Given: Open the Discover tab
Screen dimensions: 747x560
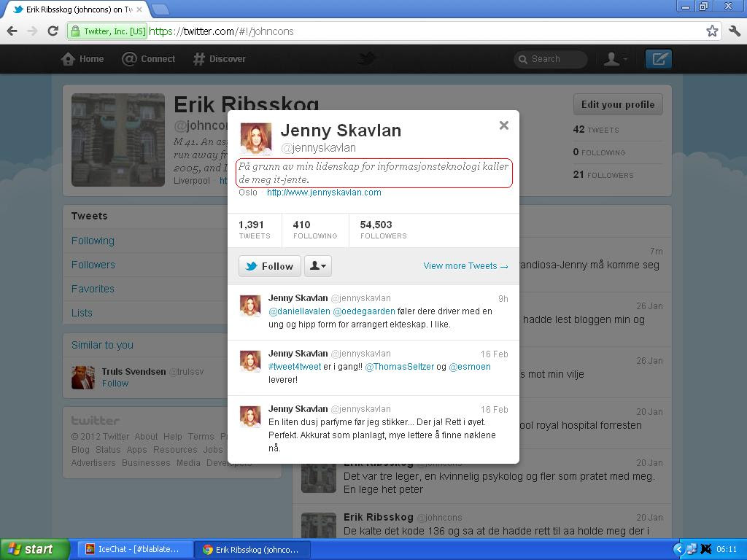Looking at the screenshot, I should point(220,59).
